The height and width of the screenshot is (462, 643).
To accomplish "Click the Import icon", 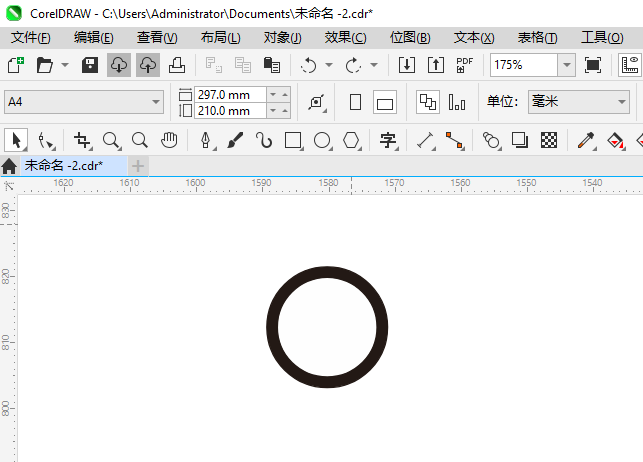I will (x=407, y=65).
